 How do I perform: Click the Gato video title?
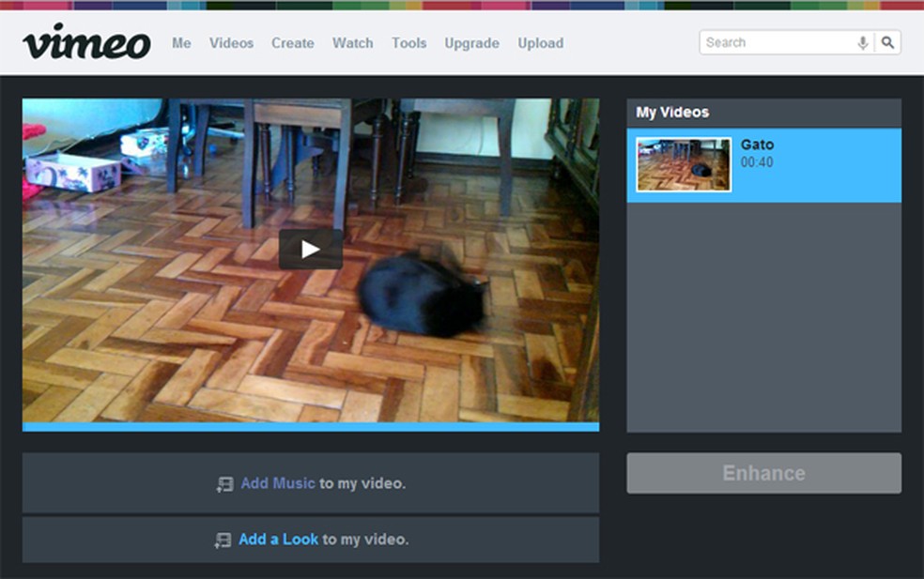pos(757,145)
